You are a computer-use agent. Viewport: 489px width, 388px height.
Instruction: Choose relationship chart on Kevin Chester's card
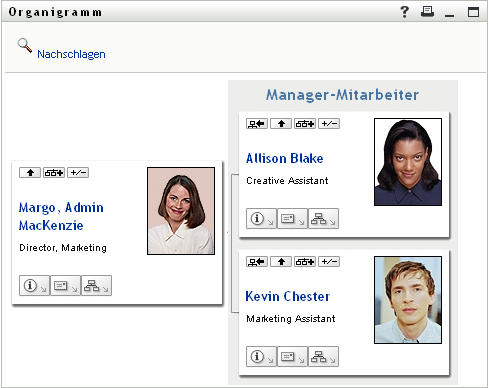tap(305, 262)
